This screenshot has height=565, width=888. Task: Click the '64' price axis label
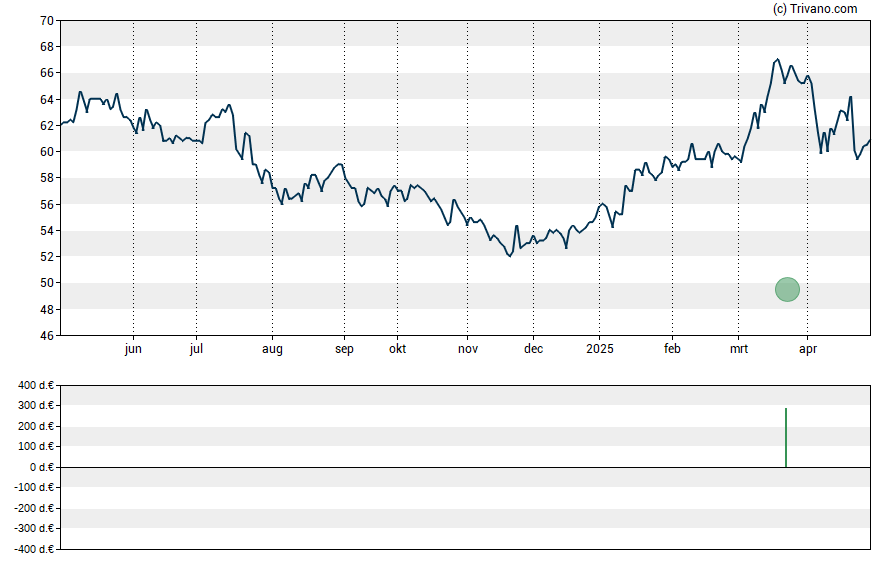(47, 100)
